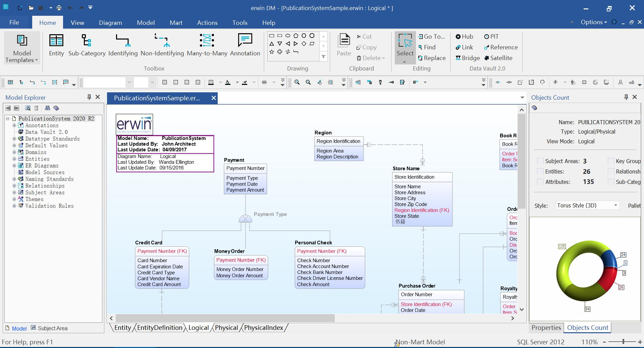Click the Bridge Data Vault button
The width and height of the screenshot is (644, 348).
[468, 58]
